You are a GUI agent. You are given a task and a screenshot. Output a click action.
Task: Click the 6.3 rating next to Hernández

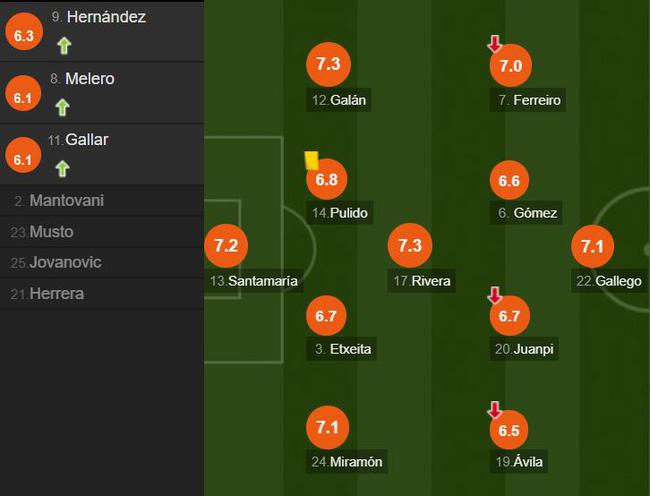click(x=22, y=35)
